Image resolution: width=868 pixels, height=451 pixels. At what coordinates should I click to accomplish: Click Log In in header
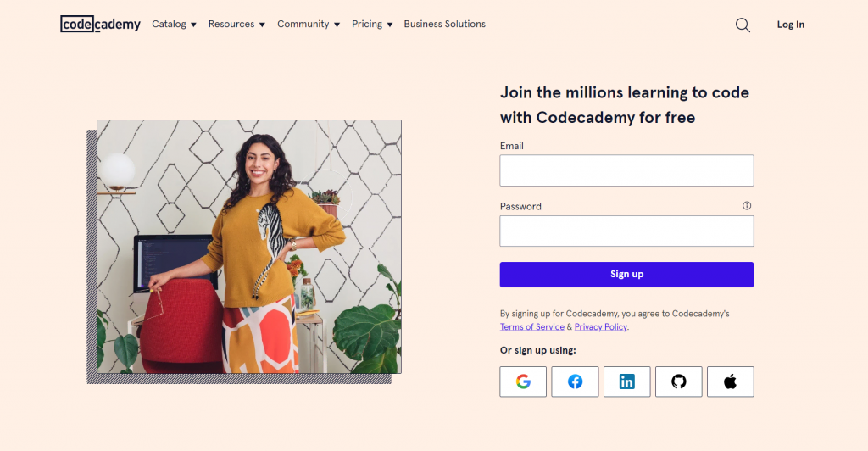point(790,25)
